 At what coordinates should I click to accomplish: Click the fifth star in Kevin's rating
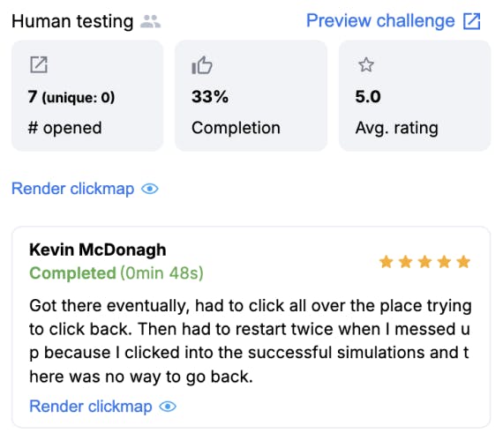463,262
